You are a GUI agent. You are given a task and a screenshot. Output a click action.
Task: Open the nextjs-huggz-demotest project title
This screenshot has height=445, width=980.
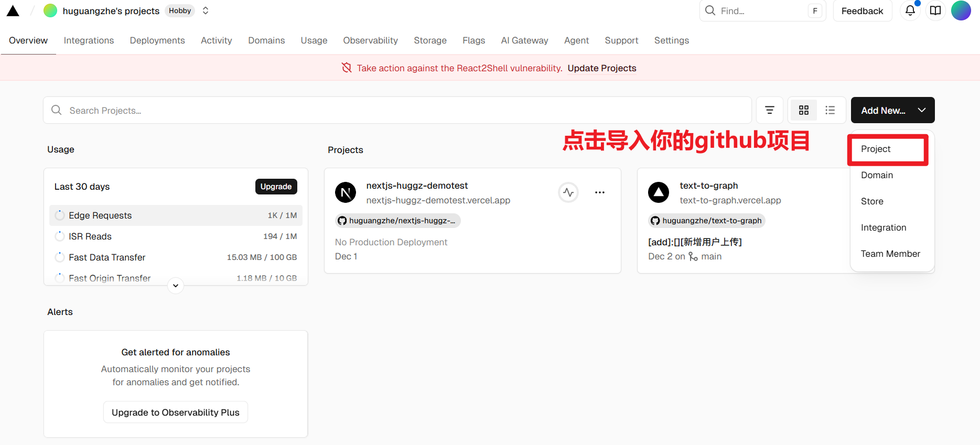point(417,186)
